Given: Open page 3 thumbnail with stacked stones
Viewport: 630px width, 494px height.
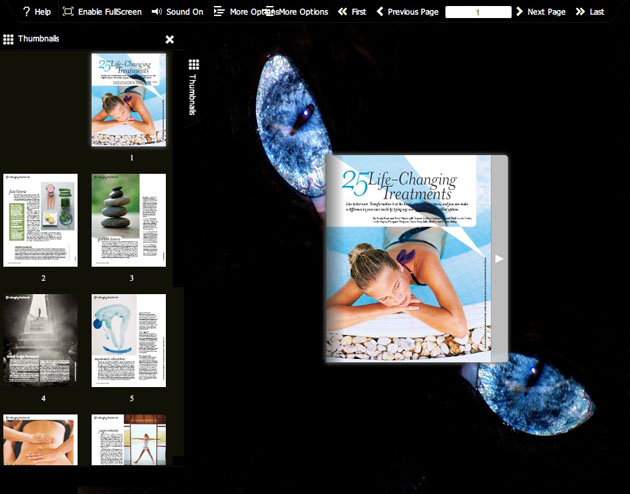Looking at the screenshot, I should pos(129,220).
